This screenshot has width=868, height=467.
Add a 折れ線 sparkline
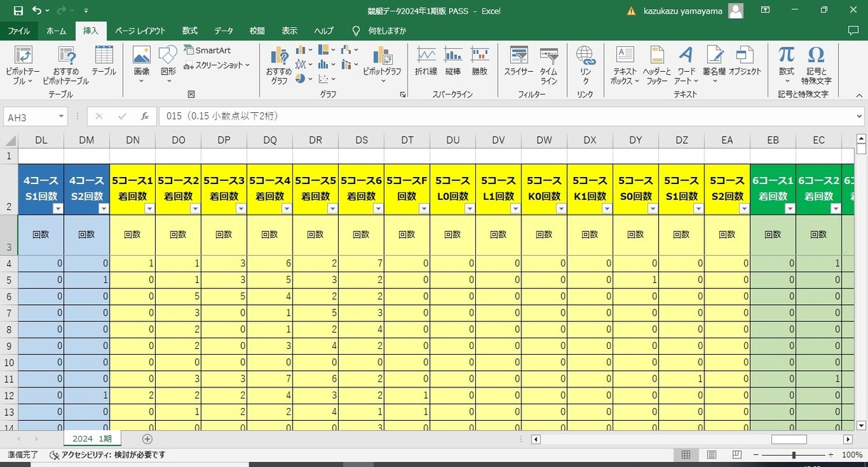point(426,61)
